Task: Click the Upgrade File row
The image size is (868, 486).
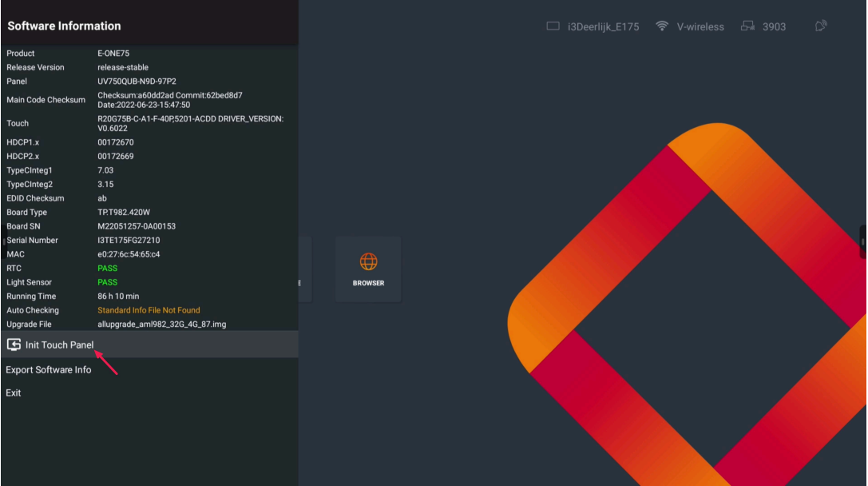Action: [x=149, y=325]
